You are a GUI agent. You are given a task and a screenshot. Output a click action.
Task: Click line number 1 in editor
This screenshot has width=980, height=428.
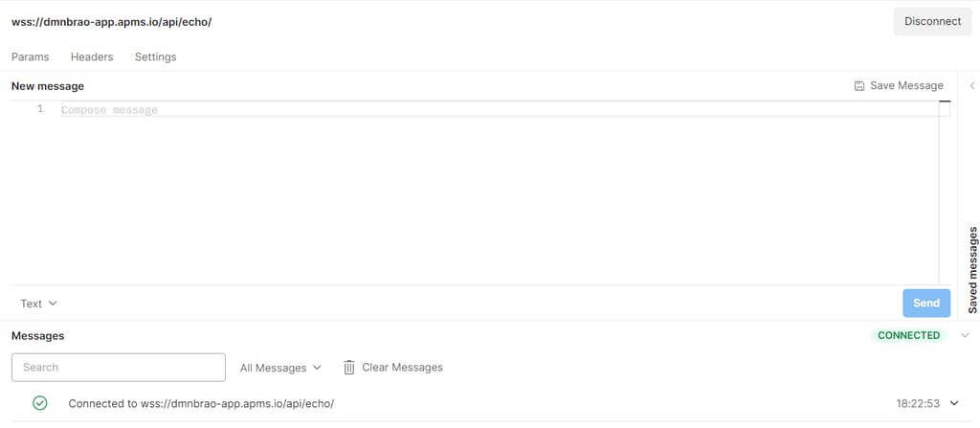(x=40, y=109)
